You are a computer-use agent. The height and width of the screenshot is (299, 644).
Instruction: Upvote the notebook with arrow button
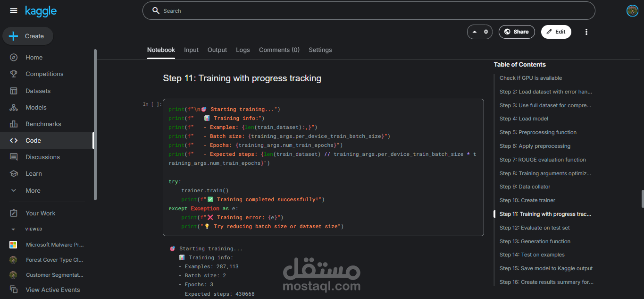pyautogui.click(x=474, y=32)
